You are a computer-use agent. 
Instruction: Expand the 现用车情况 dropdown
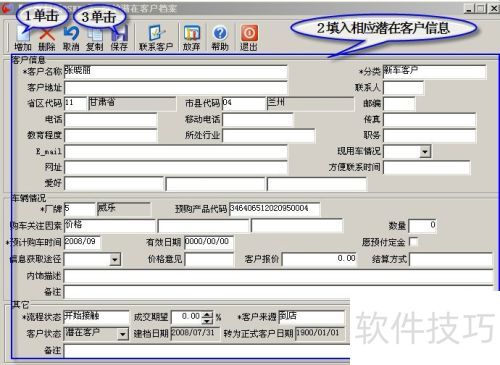click(425, 152)
